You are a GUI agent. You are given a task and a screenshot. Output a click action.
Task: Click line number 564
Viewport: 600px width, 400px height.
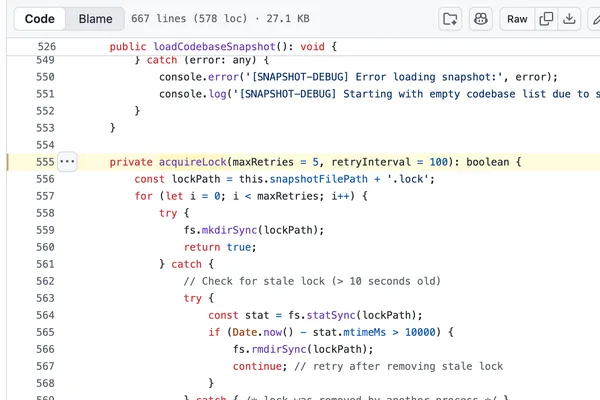(x=45, y=315)
